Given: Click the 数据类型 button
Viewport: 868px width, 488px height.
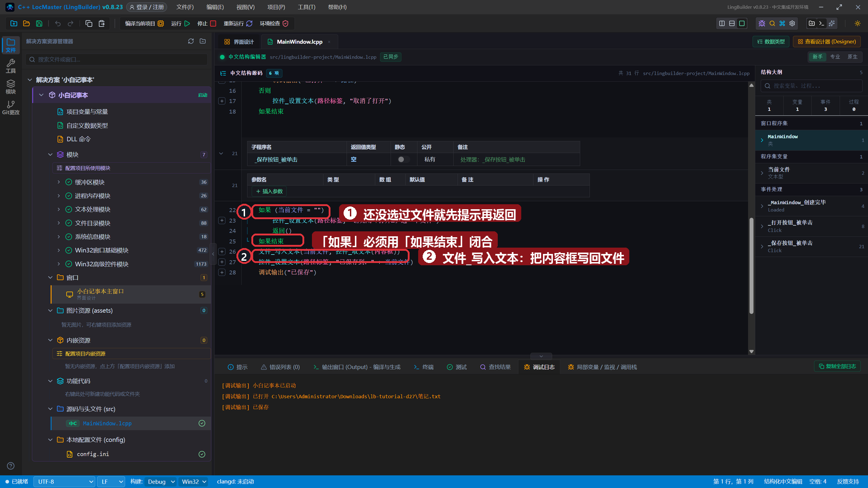Looking at the screenshot, I should click(771, 42).
